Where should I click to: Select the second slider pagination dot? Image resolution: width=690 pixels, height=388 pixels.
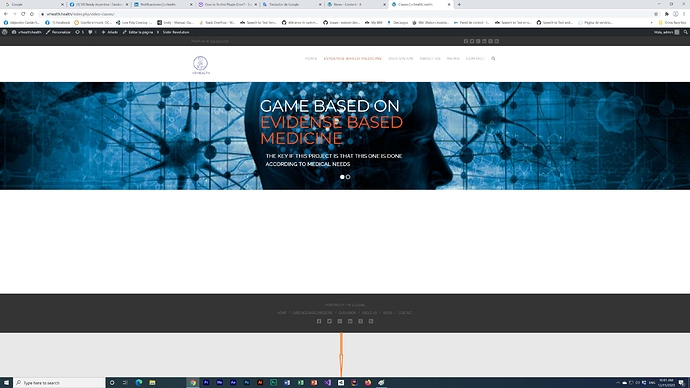(x=348, y=177)
